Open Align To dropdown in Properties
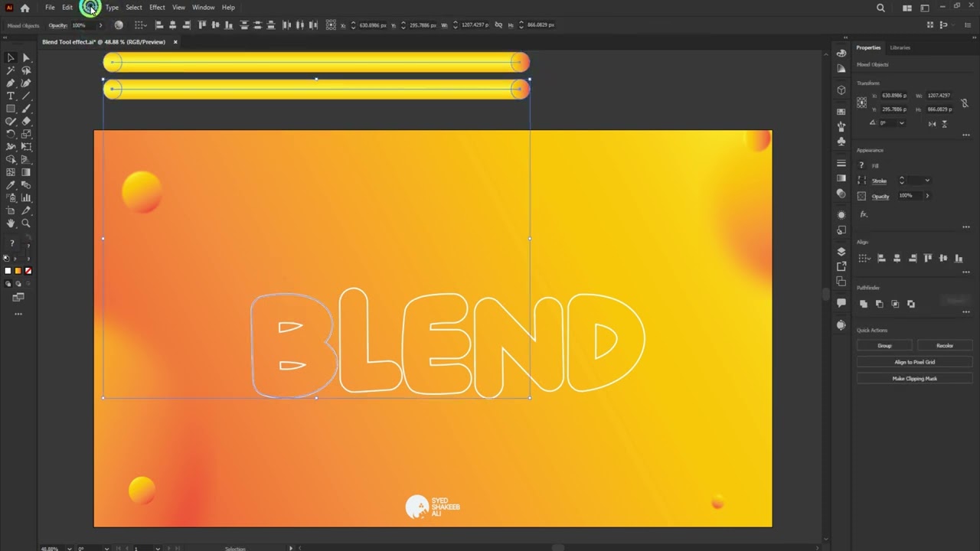The height and width of the screenshot is (551, 980). coord(863,258)
